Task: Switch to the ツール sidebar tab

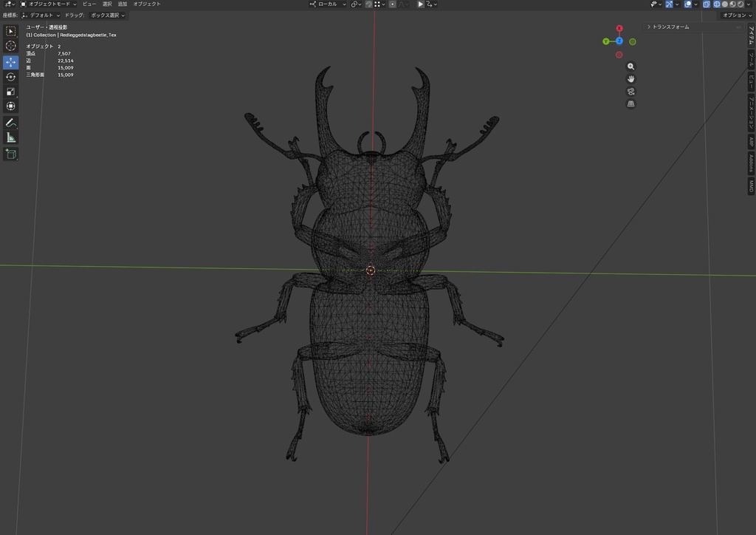Action: point(751,60)
